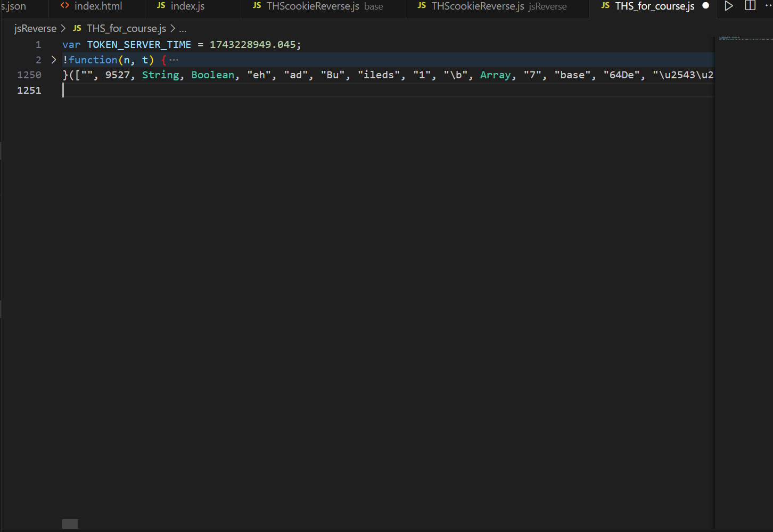Click the unsaved dot on THS_for_course.js tab
Image resolution: width=773 pixels, height=532 pixels.
coord(705,6)
